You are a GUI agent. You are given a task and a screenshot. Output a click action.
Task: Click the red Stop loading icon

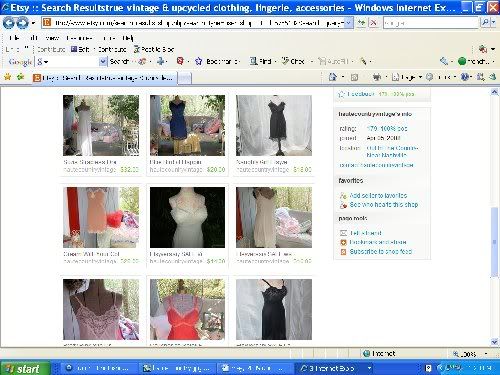pos(374,23)
